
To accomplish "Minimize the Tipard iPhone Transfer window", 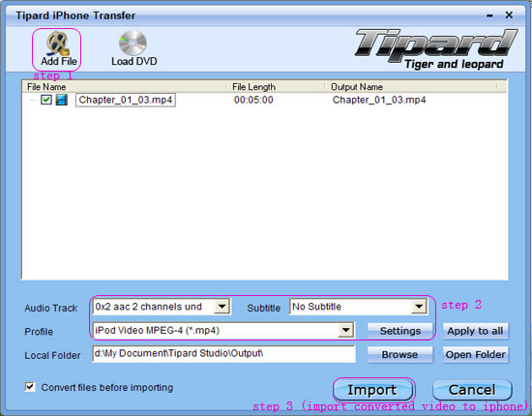I will click(489, 15).
